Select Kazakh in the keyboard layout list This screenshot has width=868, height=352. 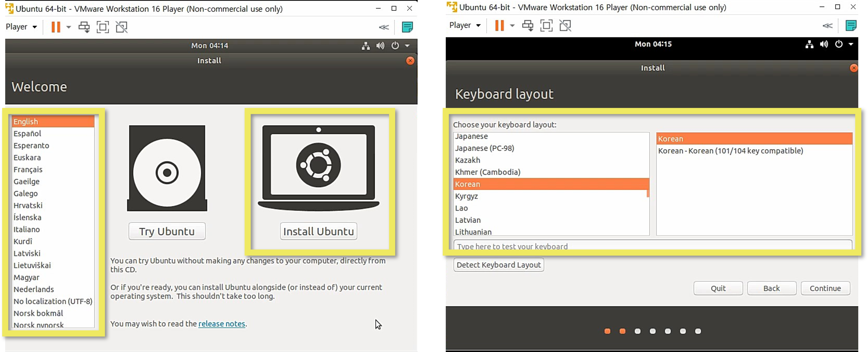pyautogui.click(x=467, y=160)
